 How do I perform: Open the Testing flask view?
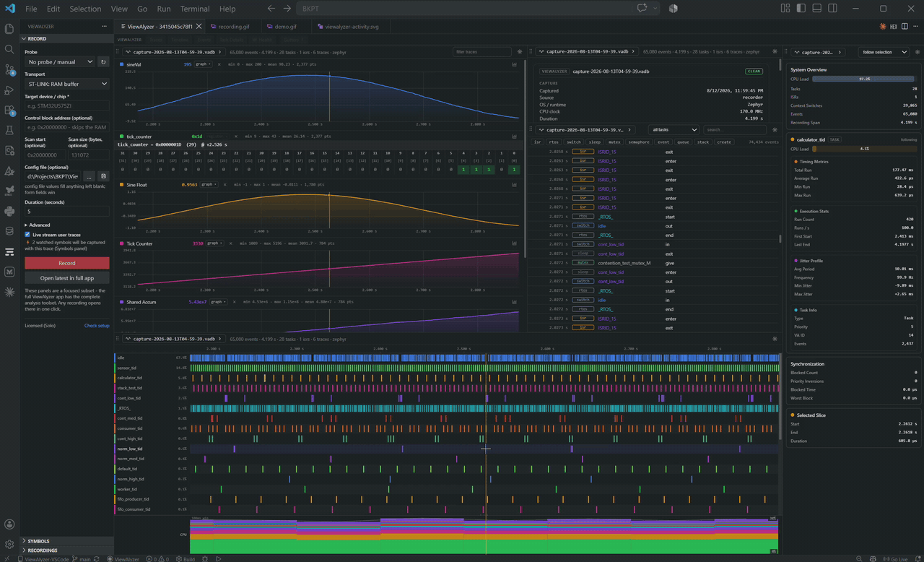tap(9, 130)
